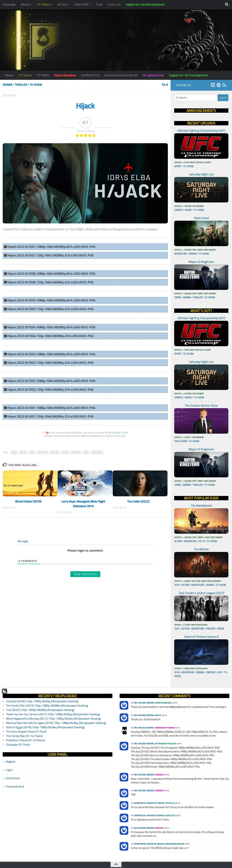The height and width of the screenshot is (868, 232).
Task: Click the comments count bubble icon
Action: (x=165, y=85)
